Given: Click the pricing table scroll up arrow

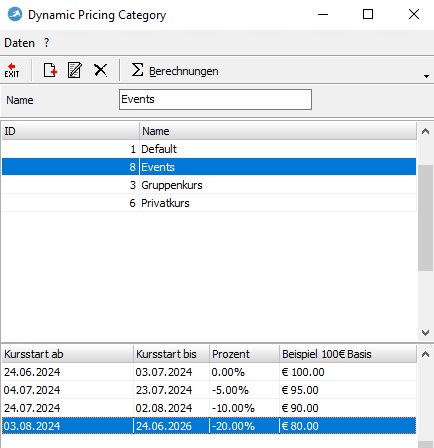Looking at the screenshot, I should 425,354.
